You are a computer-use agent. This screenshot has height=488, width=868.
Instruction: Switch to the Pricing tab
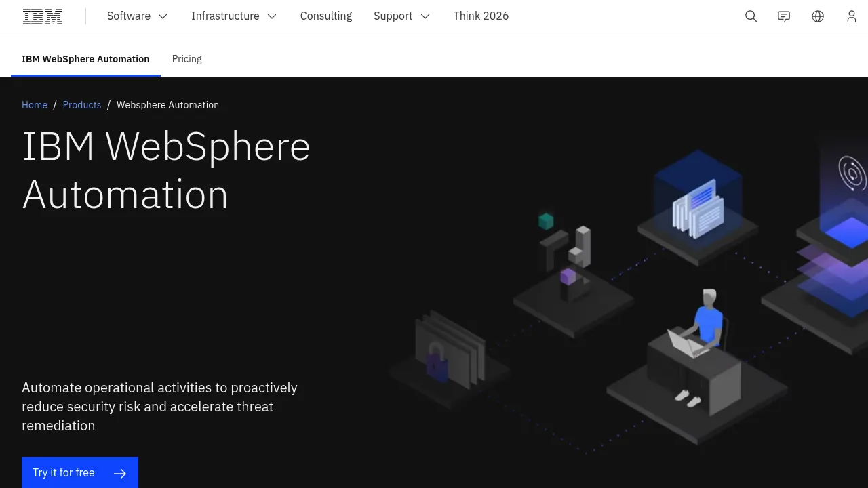click(187, 59)
